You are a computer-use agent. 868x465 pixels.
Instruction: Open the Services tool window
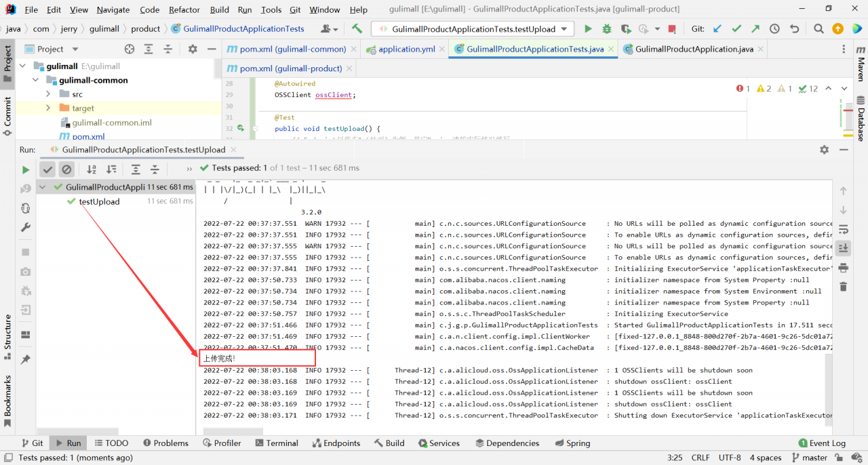tap(438, 443)
